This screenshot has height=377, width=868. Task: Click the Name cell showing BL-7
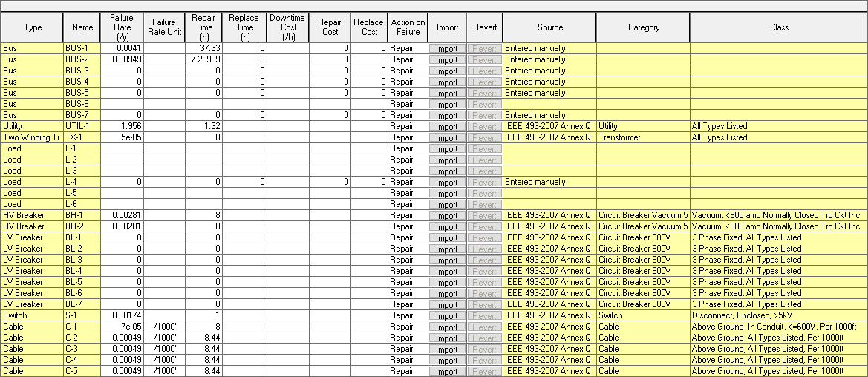click(82, 304)
